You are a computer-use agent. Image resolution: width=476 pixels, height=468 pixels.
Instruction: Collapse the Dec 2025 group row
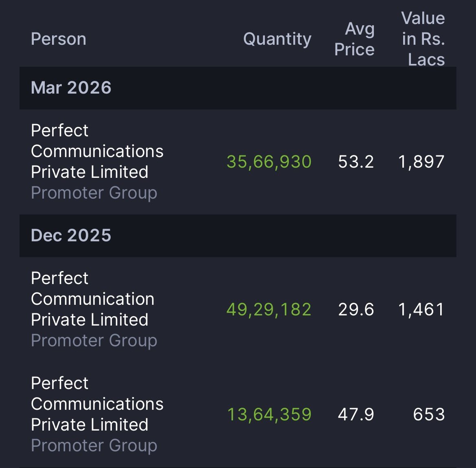71,236
